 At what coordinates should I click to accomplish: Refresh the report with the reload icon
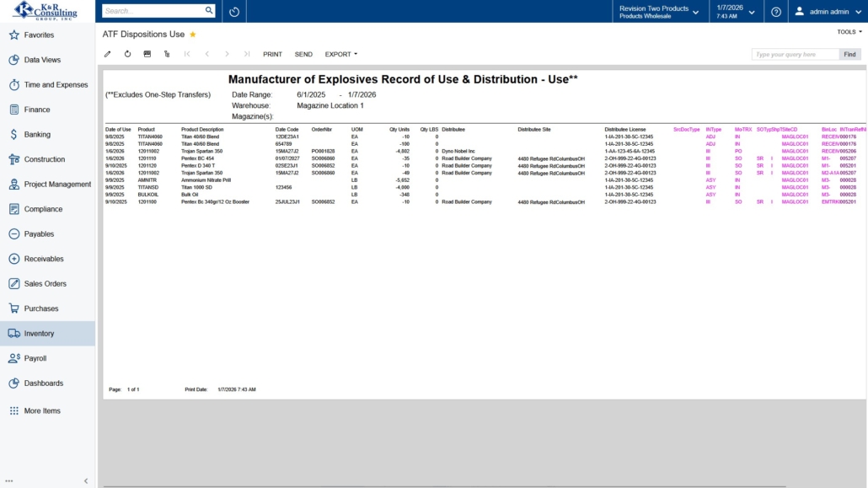pyautogui.click(x=128, y=54)
